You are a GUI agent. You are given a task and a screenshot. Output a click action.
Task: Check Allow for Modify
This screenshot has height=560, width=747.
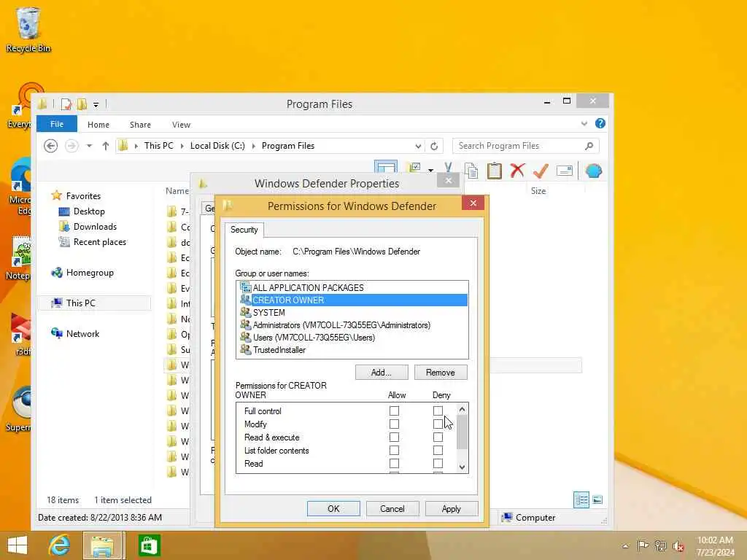[394, 424]
